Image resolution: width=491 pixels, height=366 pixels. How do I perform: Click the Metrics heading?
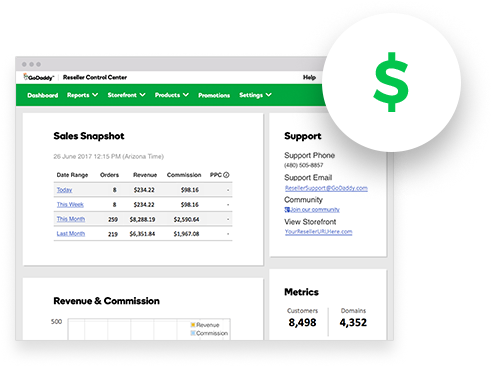[x=301, y=292]
